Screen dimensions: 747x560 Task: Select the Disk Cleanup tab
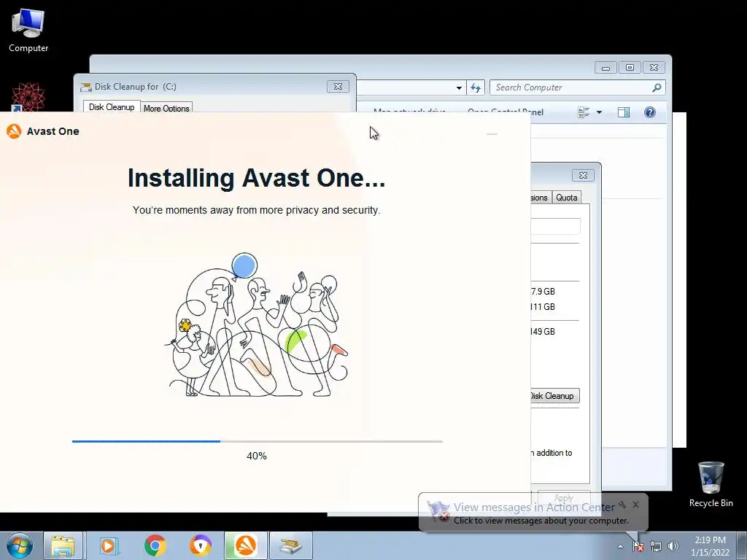(112, 107)
